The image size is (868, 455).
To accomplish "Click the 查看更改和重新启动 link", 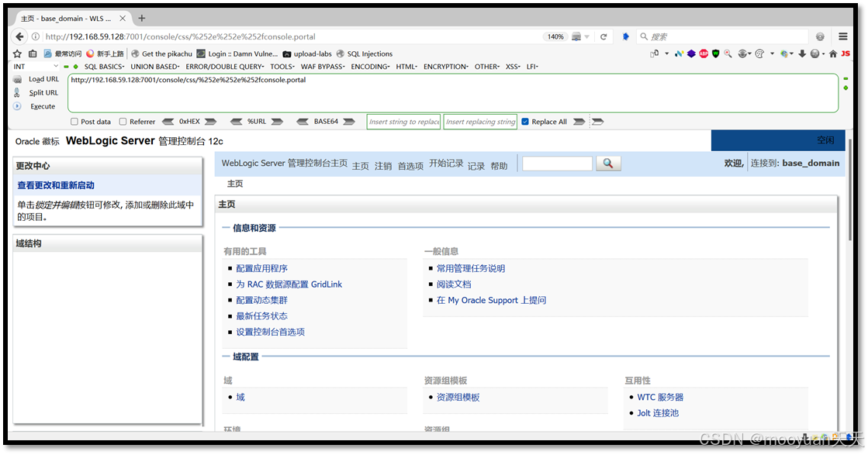I will point(56,185).
